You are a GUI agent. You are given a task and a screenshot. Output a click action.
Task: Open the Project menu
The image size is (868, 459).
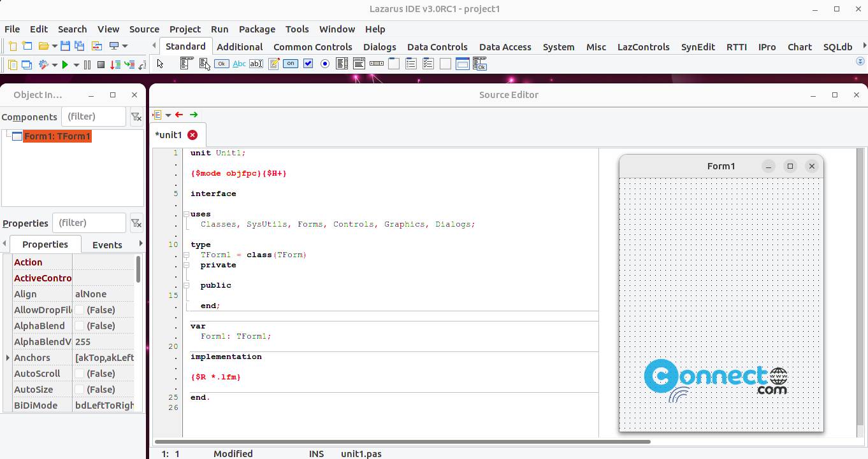click(x=185, y=29)
